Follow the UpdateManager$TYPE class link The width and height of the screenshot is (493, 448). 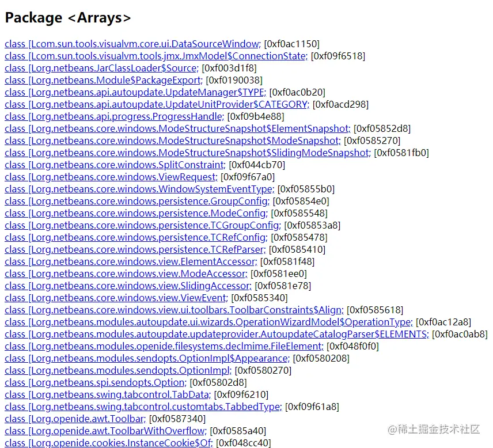tap(135, 93)
